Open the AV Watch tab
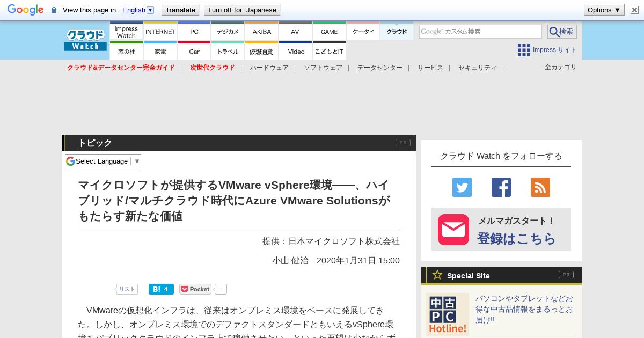Viewport: 644px width, 338px height. [x=296, y=31]
